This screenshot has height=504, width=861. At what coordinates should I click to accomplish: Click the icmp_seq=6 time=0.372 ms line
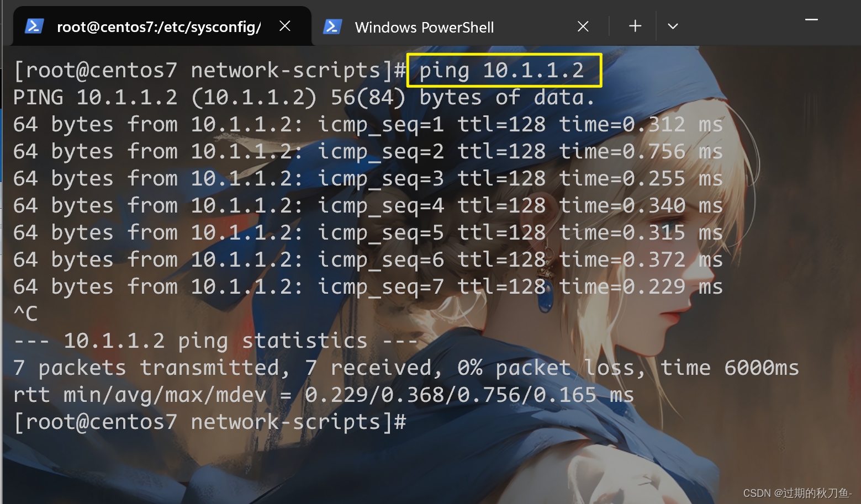click(368, 260)
